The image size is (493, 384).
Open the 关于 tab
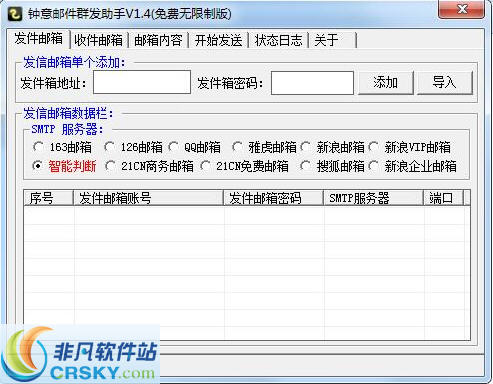click(x=332, y=40)
